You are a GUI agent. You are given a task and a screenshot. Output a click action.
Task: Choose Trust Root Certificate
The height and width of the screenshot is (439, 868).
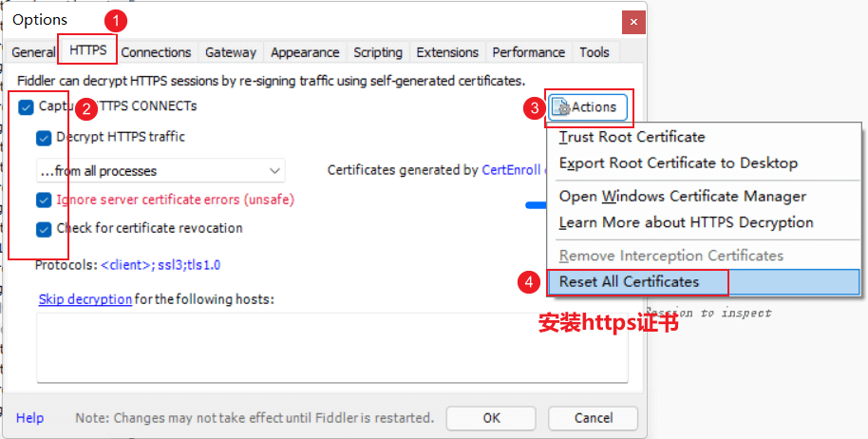click(x=632, y=137)
